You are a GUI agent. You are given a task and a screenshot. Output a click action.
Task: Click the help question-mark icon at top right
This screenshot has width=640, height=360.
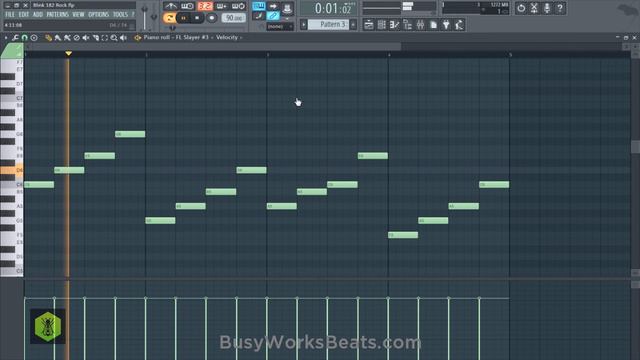click(560, 8)
